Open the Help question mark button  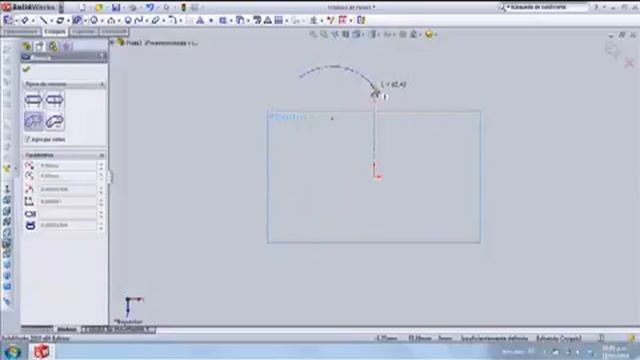click(x=596, y=7)
